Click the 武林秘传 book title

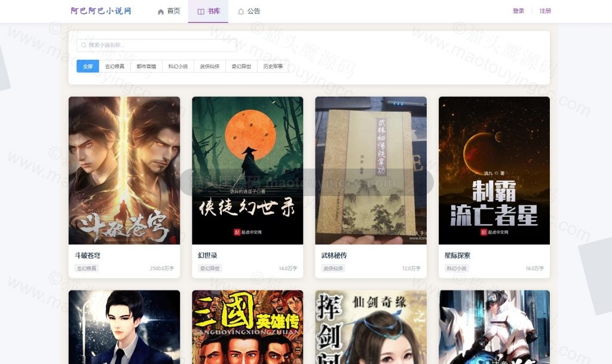coord(334,256)
